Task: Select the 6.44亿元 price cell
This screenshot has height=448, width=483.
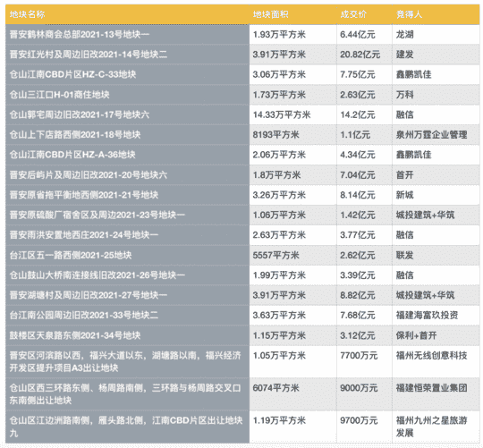Action: (x=364, y=35)
